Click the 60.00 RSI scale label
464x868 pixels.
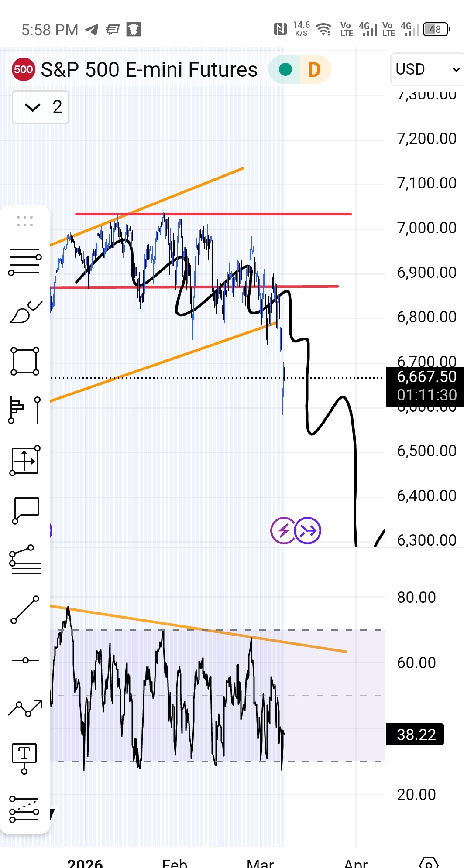click(x=416, y=663)
